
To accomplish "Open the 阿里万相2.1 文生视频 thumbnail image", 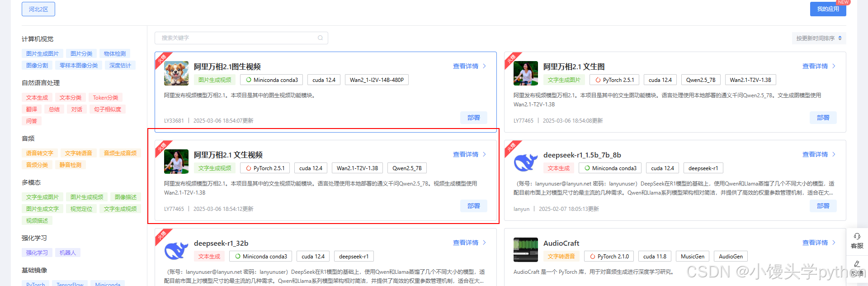I will click(x=176, y=162).
